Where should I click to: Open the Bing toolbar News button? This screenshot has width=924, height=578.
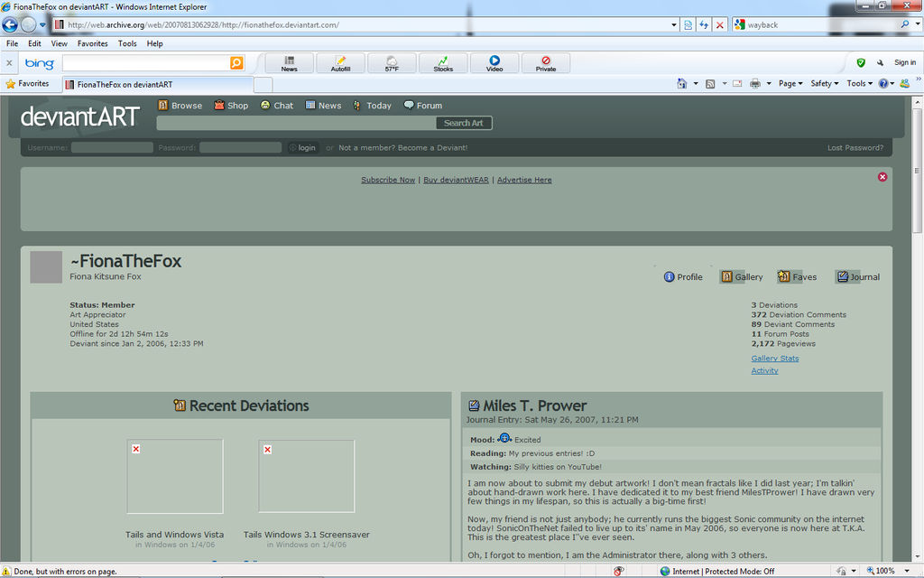290,63
